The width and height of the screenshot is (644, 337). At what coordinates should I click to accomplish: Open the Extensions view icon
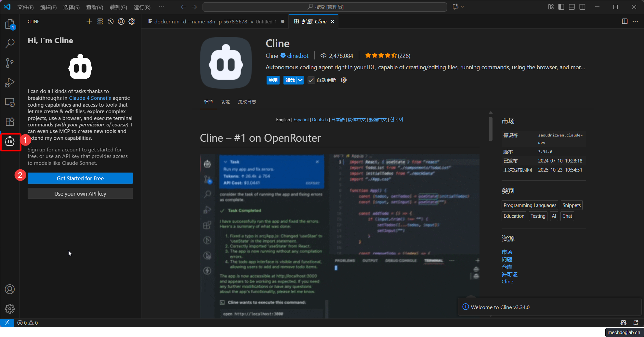10,122
